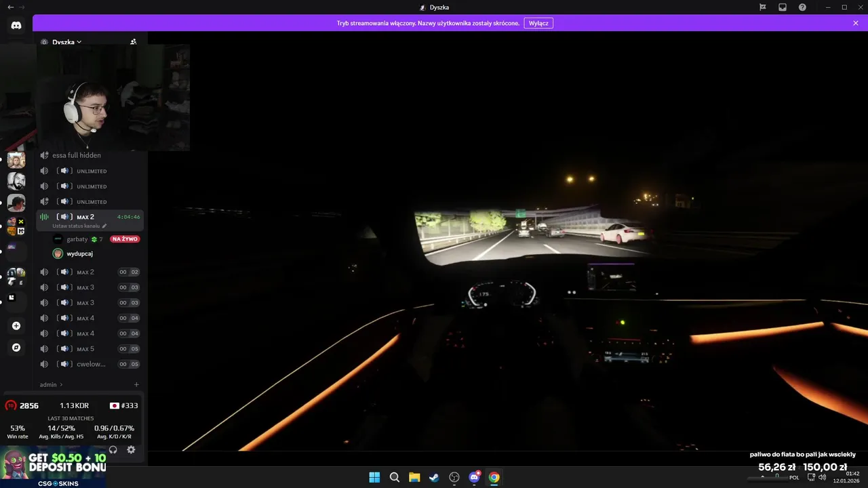Click the 53% Win rate stat
The image size is (868, 488).
click(x=18, y=432)
